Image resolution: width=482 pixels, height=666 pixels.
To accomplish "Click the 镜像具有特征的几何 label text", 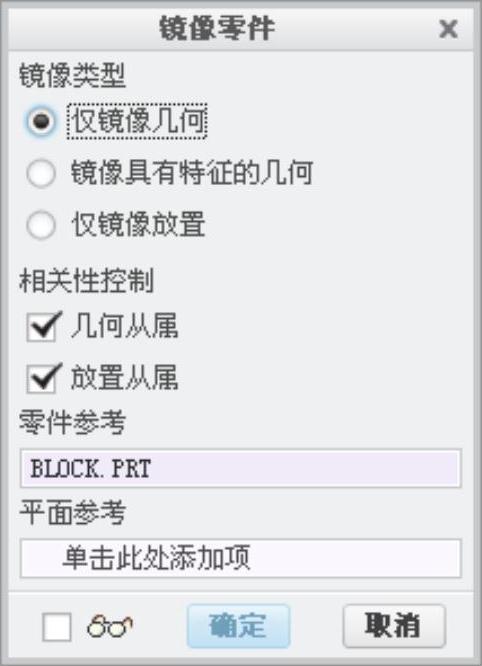I will pos(192,173).
